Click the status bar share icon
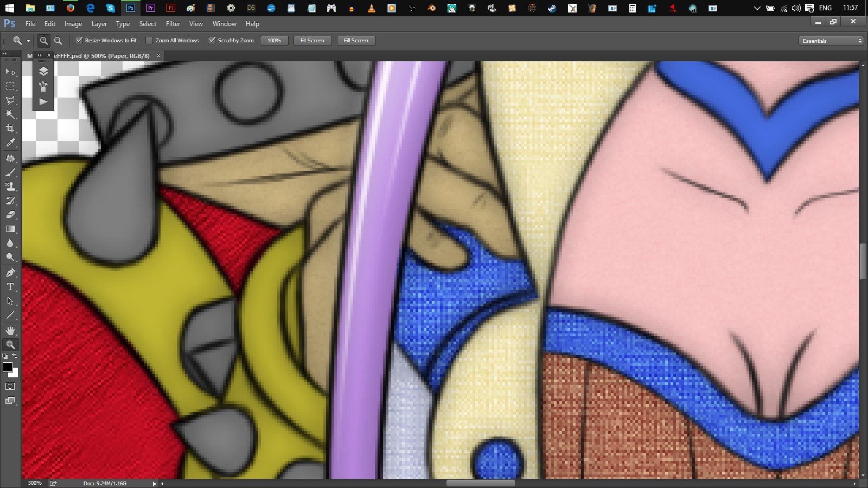 (x=53, y=483)
